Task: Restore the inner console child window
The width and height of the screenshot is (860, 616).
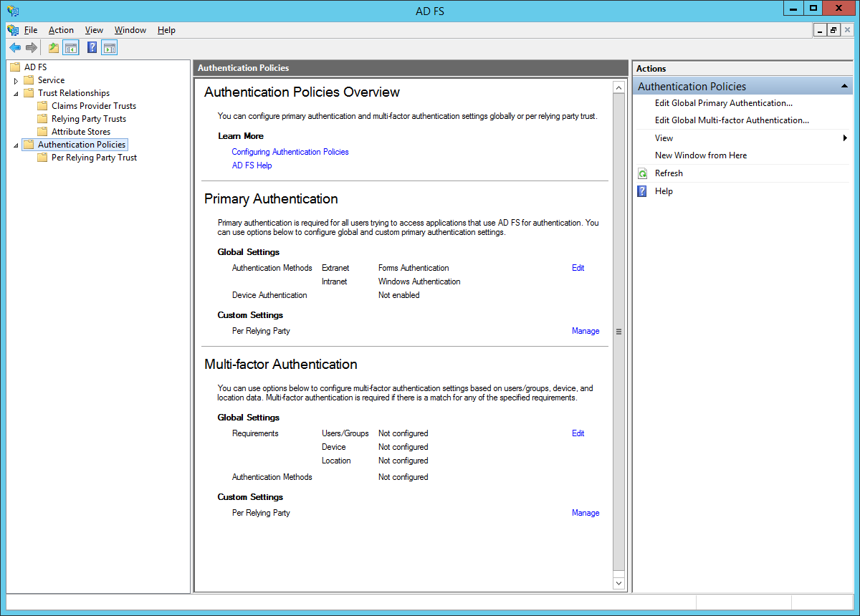Action: click(x=833, y=30)
